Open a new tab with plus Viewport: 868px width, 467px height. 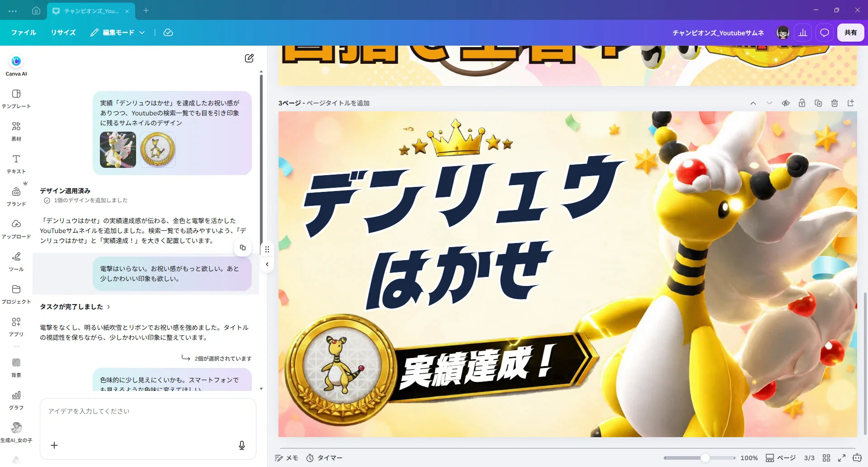pos(146,10)
